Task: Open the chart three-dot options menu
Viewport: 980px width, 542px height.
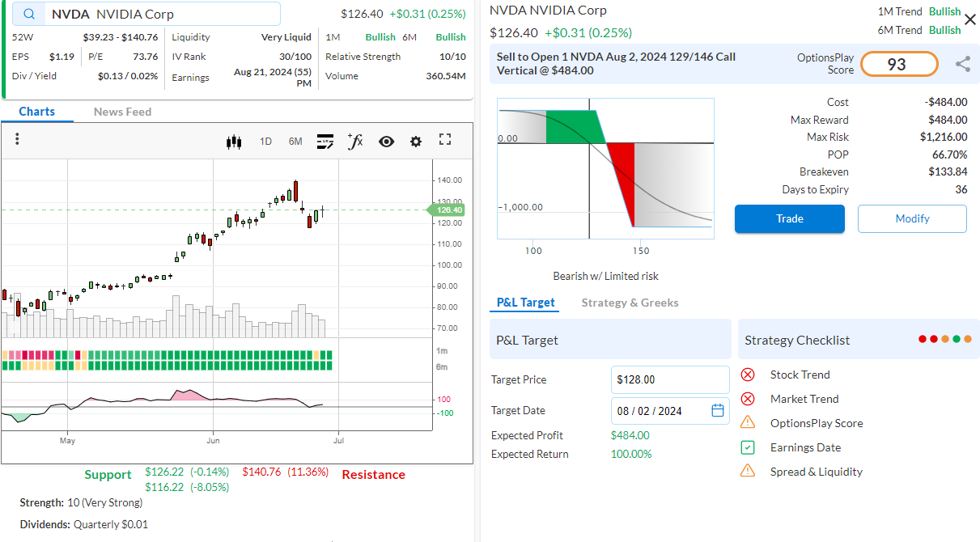Action: 17,140
